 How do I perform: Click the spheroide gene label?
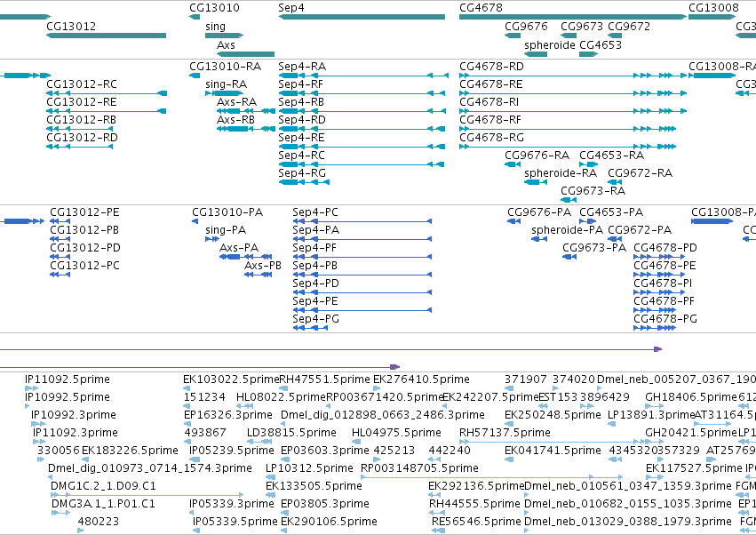(550, 44)
